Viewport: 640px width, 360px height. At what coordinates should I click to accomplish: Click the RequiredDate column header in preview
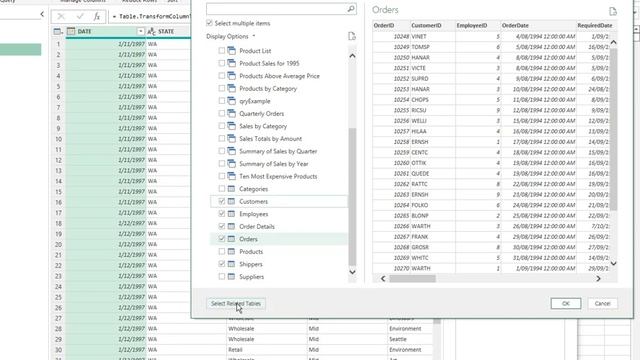595,25
